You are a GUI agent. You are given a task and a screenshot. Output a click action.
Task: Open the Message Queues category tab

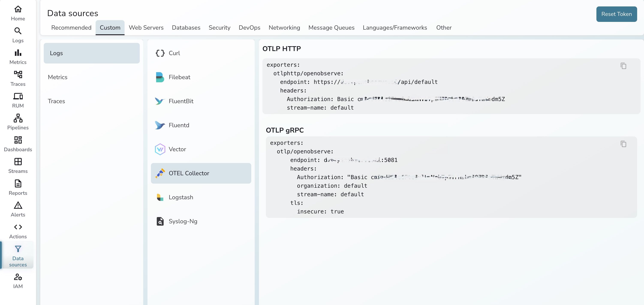(331, 27)
